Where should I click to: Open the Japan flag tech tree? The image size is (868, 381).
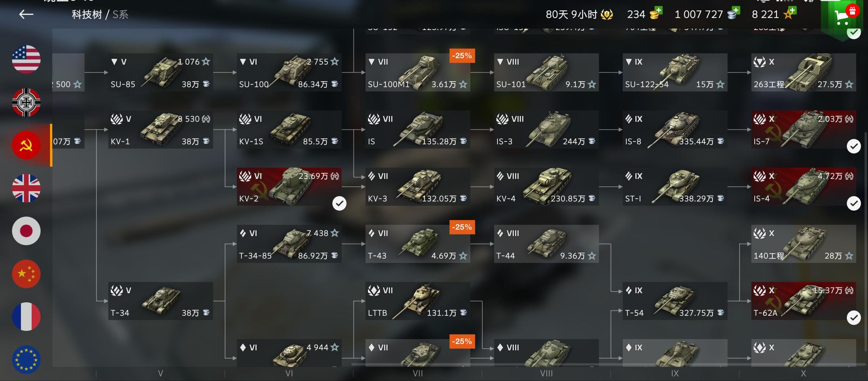(x=26, y=231)
